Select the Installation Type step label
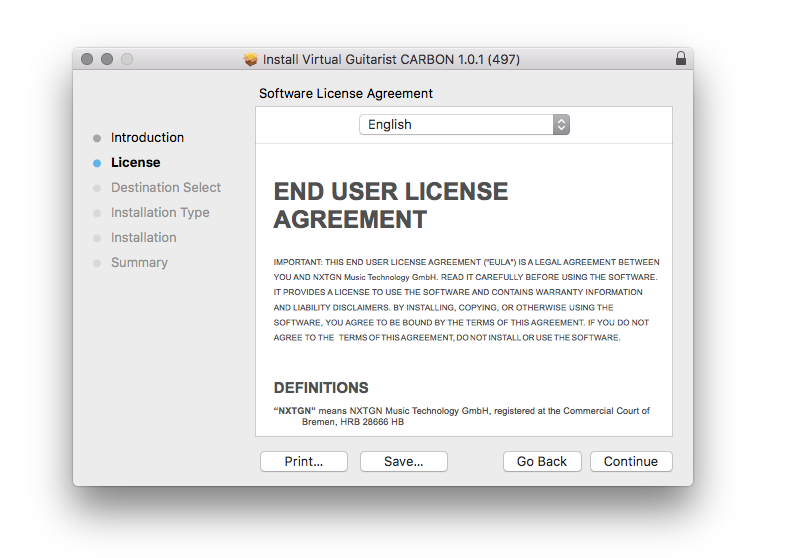The width and height of the screenshot is (795, 558). pyautogui.click(x=160, y=213)
